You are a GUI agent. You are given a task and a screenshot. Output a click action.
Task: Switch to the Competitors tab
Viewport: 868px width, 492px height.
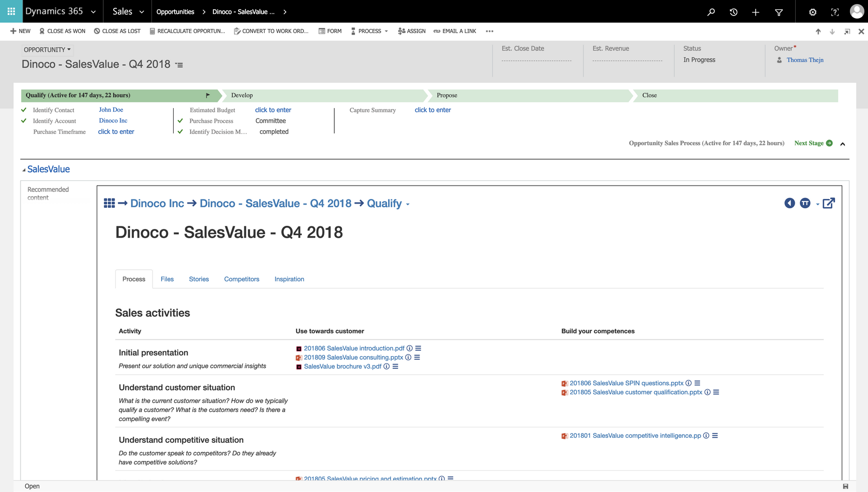241,279
